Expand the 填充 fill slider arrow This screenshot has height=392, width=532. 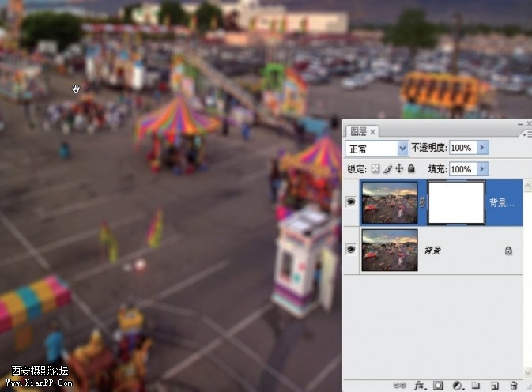(482, 169)
